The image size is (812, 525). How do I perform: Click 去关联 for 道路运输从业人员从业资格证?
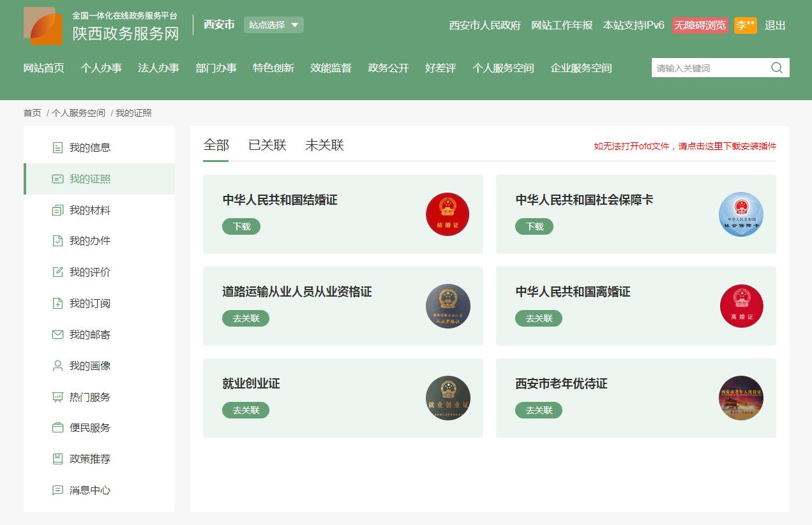pyautogui.click(x=246, y=318)
